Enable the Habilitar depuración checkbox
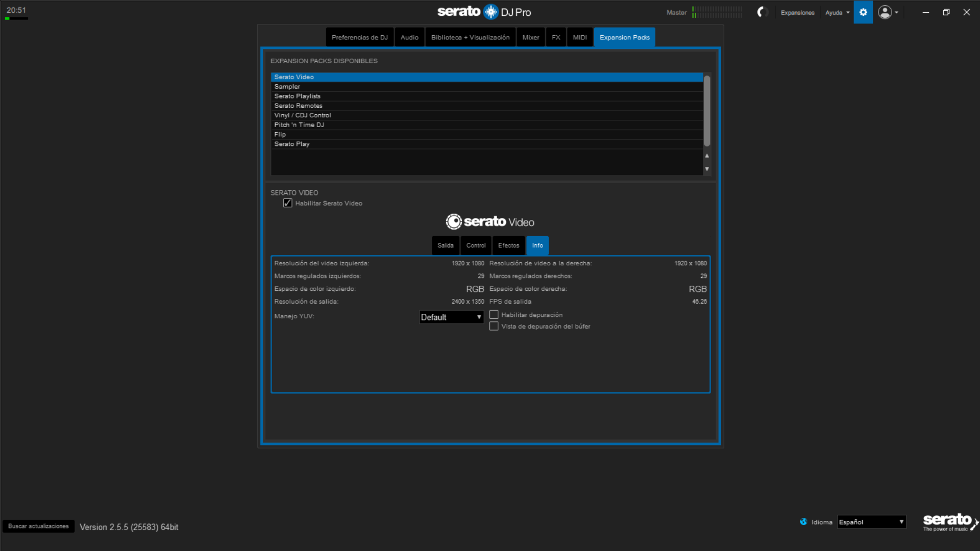 pos(494,315)
